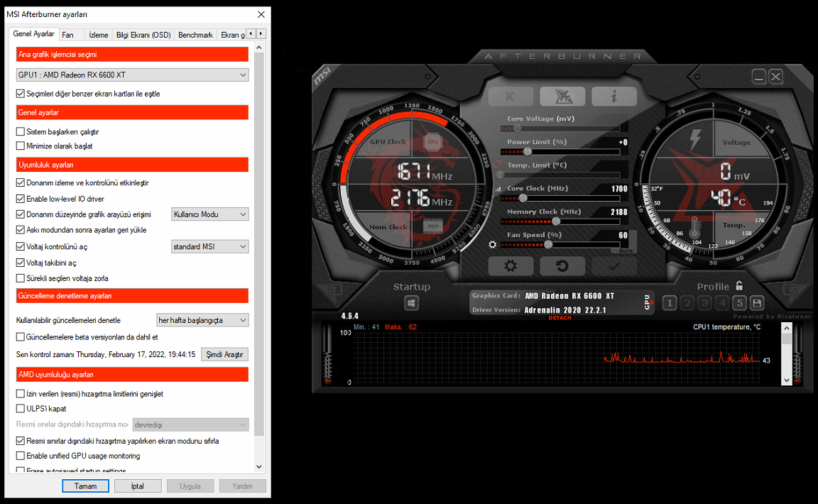Screen dimensions: 818x504
Task: Select profile slot 4
Action: [x=722, y=302]
